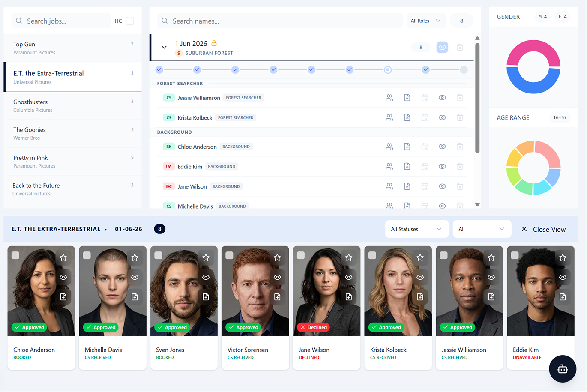
Task: Open the All Roles dropdown
Action: pos(425,21)
